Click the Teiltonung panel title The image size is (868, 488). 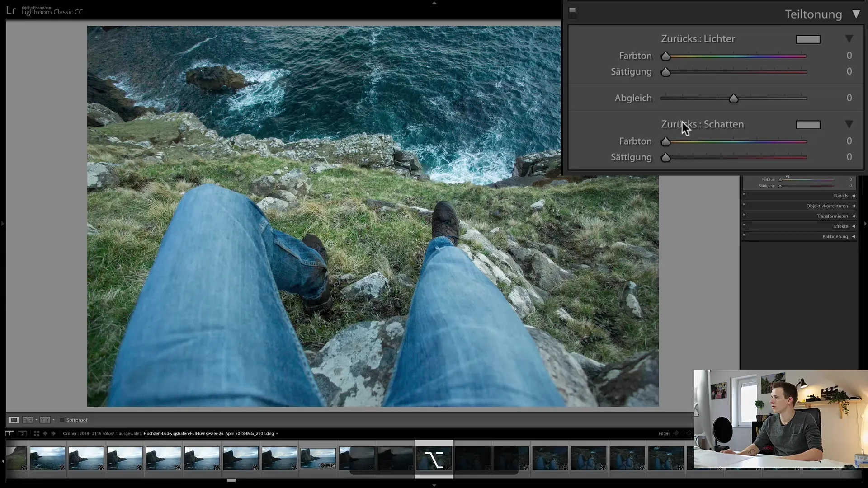pyautogui.click(x=813, y=14)
